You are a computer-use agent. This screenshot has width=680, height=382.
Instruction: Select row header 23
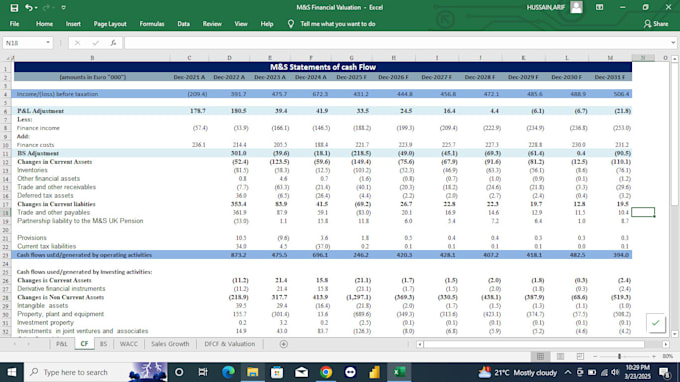(x=6, y=255)
